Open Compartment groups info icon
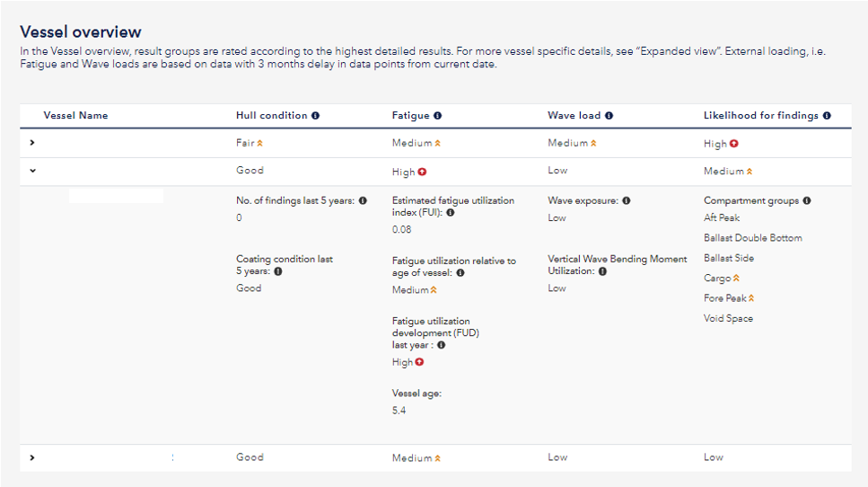This screenshot has width=868, height=487. [x=807, y=201]
